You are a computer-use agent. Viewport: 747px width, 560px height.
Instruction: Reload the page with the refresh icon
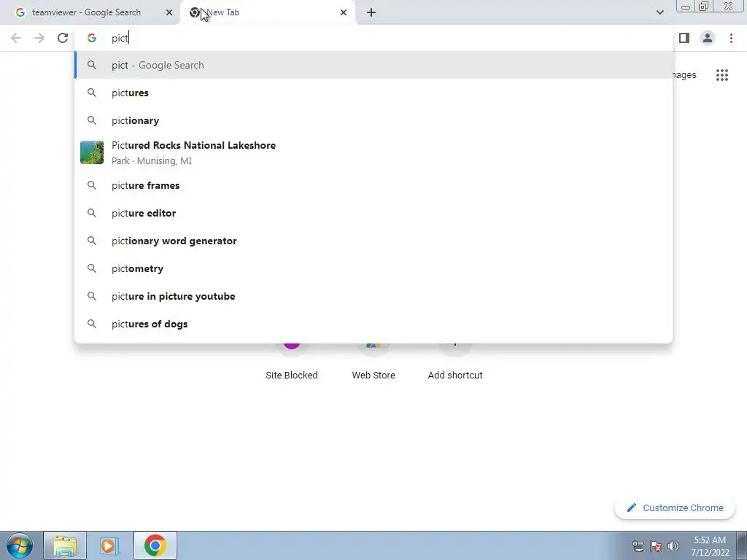click(x=63, y=38)
